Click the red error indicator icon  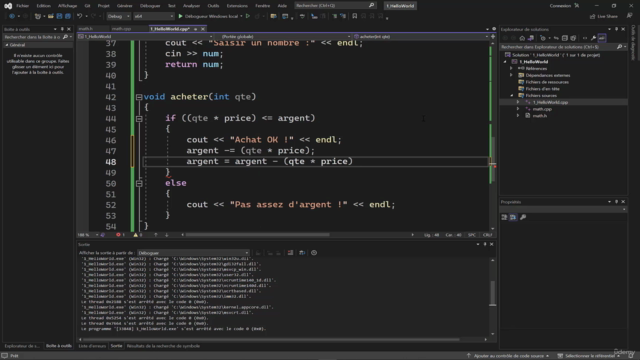(x=118, y=235)
